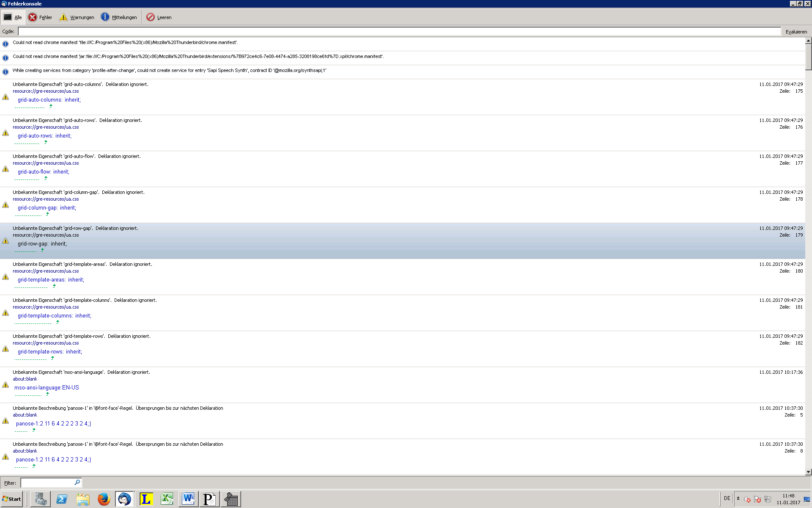Click the filter magnifier icon
The image size is (812, 508).
click(x=77, y=483)
